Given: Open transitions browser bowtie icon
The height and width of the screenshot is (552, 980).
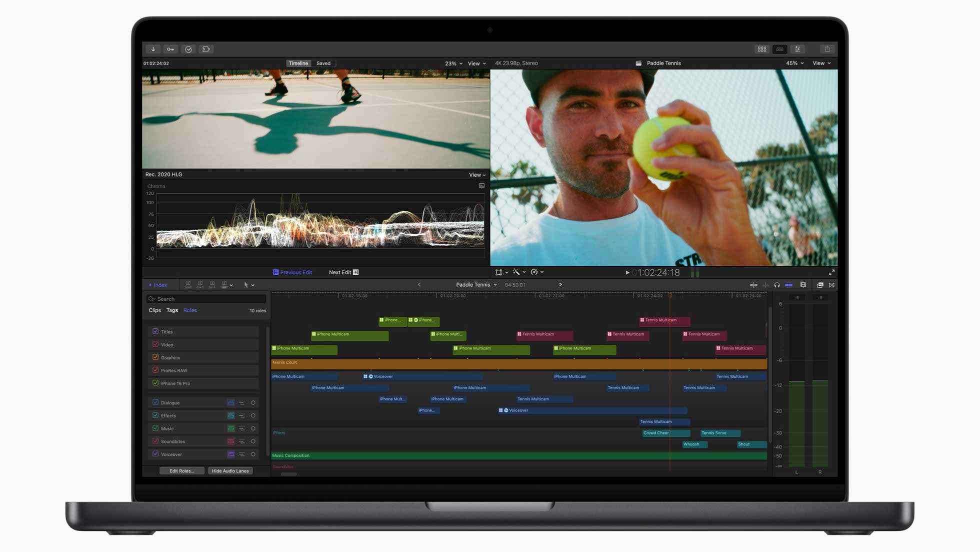Looking at the screenshot, I should click(x=831, y=285).
